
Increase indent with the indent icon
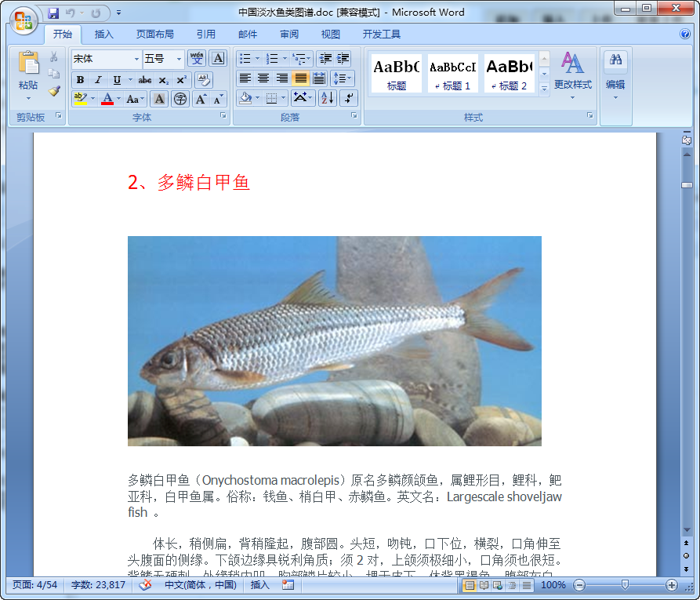tap(343, 59)
